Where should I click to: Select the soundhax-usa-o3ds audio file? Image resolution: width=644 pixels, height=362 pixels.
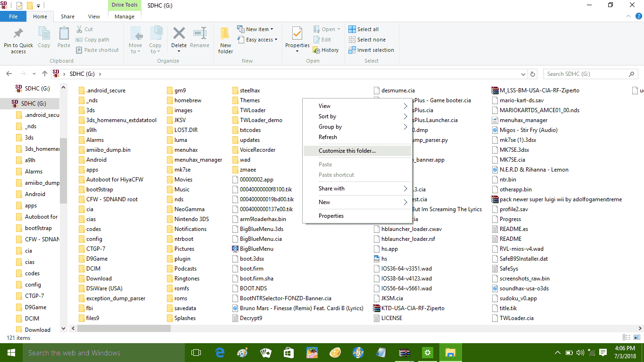[x=520, y=288]
